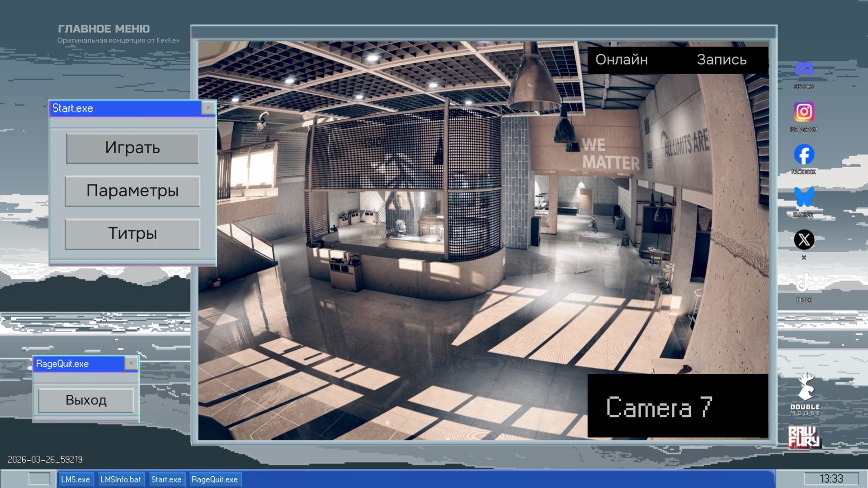This screenshot has width=868, height=488.
Task: Switch camera feed to Онлайн
Action: pyautogui.click(x=621, y=60)
